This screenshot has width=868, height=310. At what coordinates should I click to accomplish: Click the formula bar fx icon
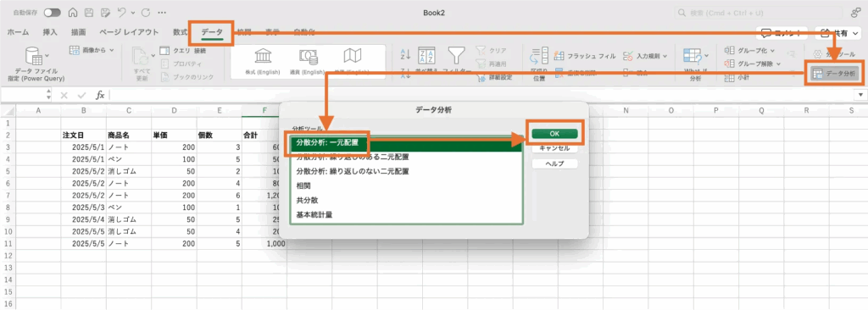point(100,95)
